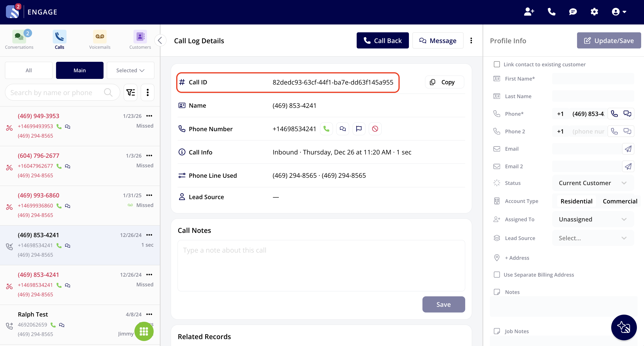
Task: Switch to the Calls tab
Action: click(x=60, y=40)
